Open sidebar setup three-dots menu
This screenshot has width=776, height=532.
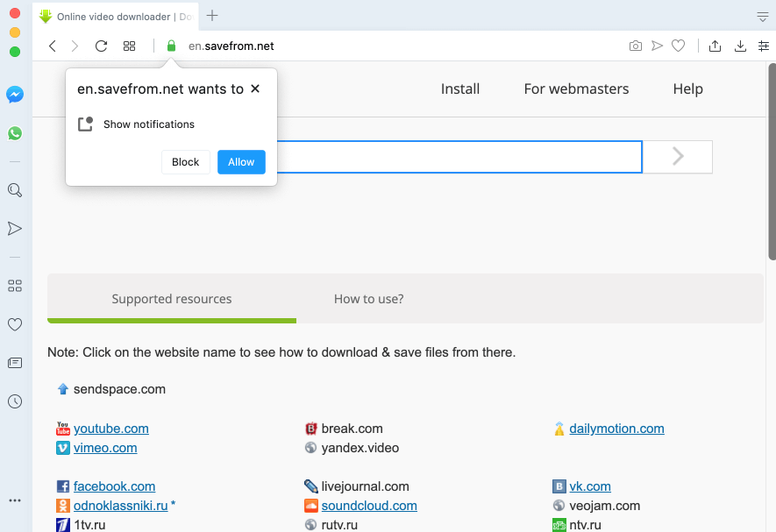pyautogui.click(x=15, y=500)
